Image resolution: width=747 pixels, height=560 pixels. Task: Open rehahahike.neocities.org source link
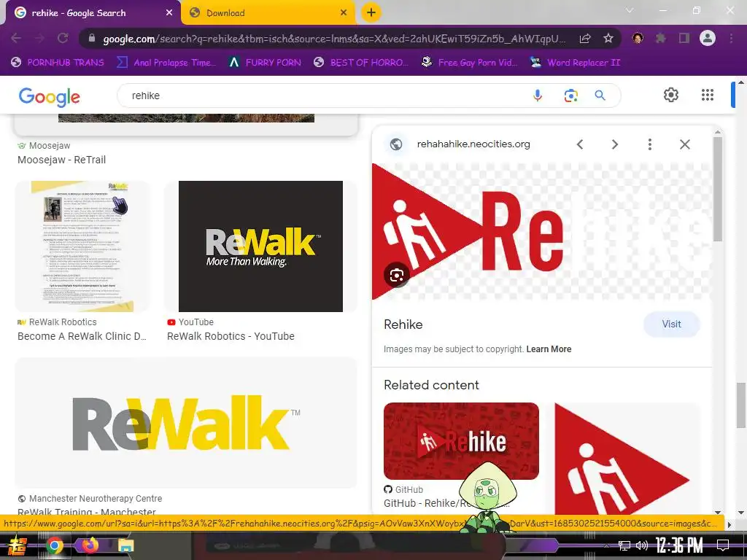(x=473, y=144)
